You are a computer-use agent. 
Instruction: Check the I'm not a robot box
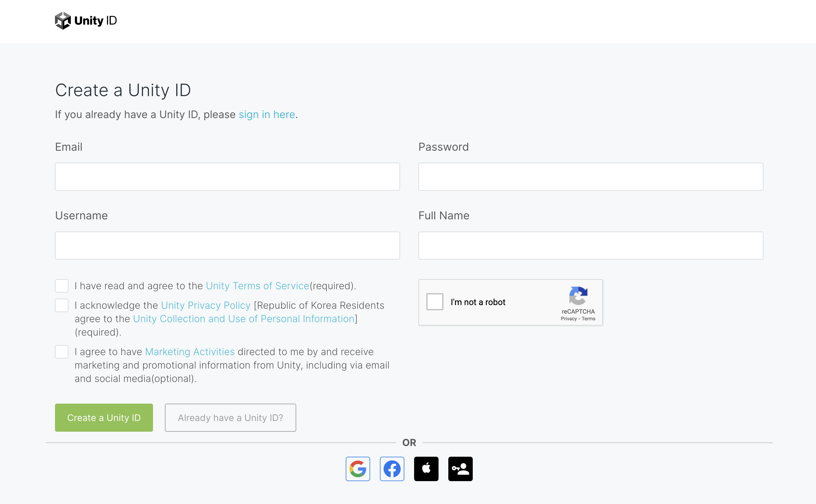(435, 302)
